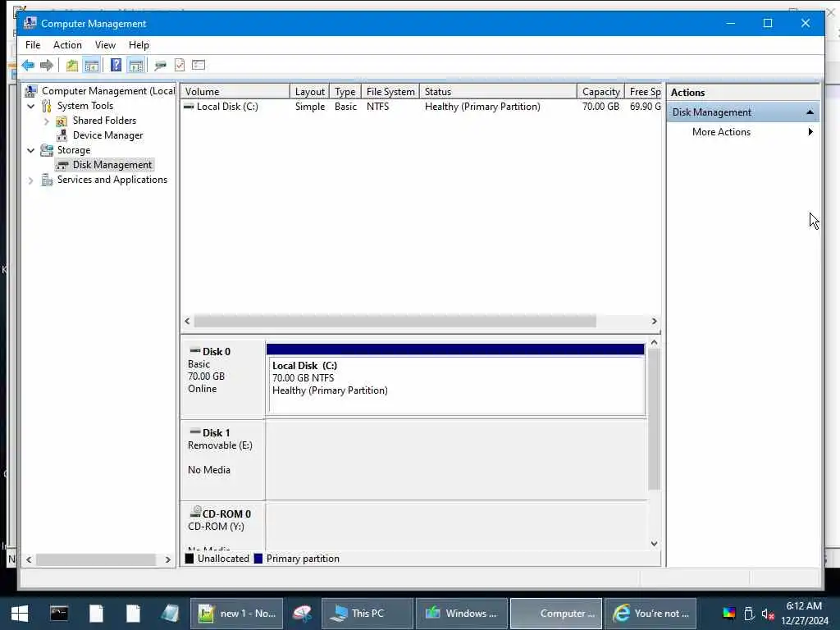Screen dimensions: 840x630
Task: Click the Services and Applications icon
Action: click(x=47, y=180)
